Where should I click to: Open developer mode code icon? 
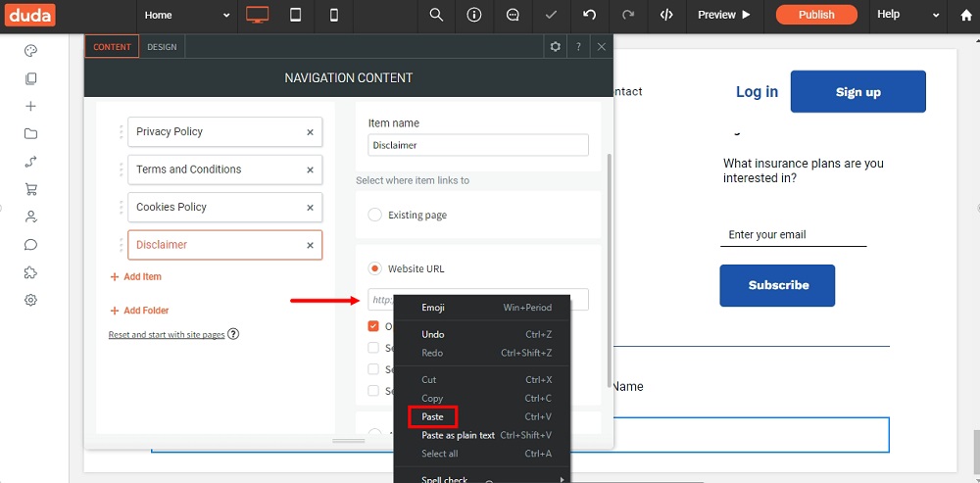coord(666,15)
